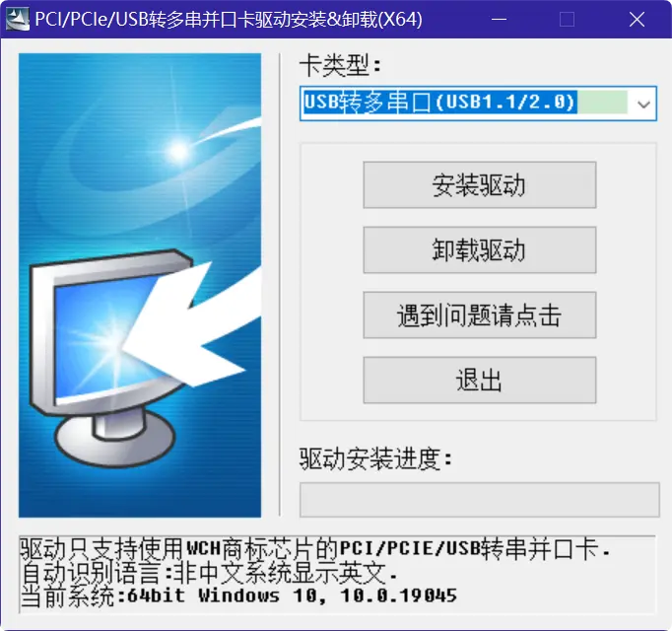Screen dimensions: 672x631
Task: Minimize the driver installer window
Action: pyautogui.click(x=499, y=20)
